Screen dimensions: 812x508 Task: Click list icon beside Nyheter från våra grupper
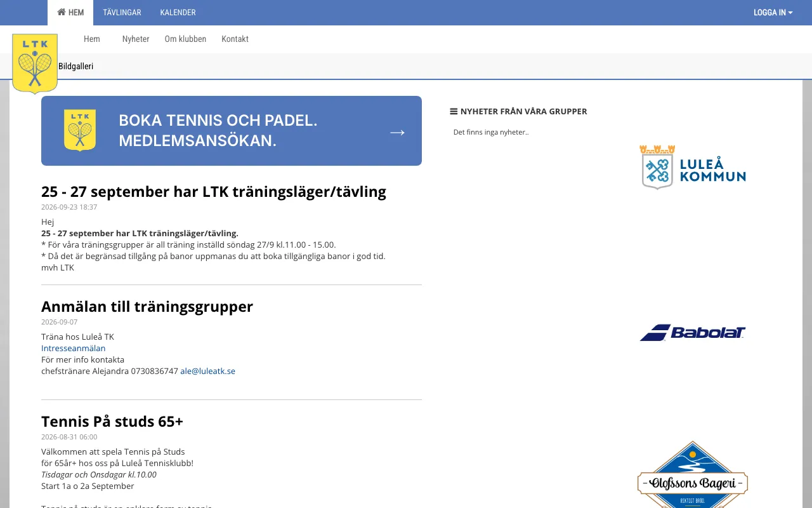(454, 111)
